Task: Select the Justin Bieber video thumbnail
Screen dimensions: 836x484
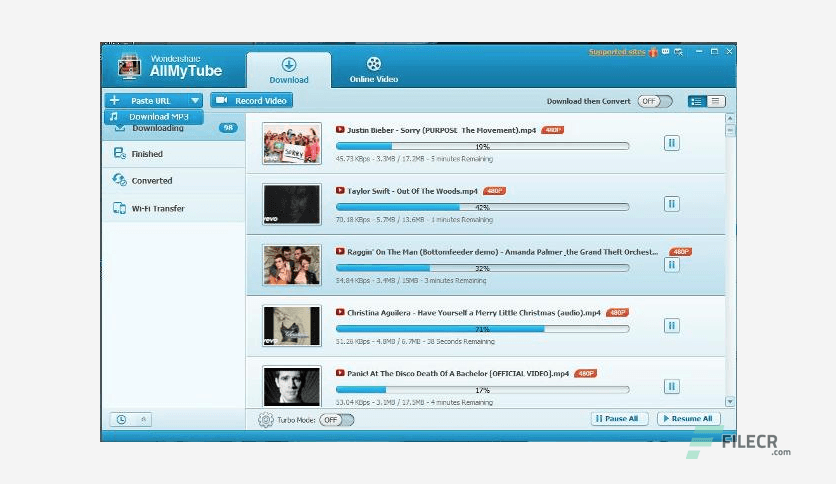Action: (x=292, y=143)
